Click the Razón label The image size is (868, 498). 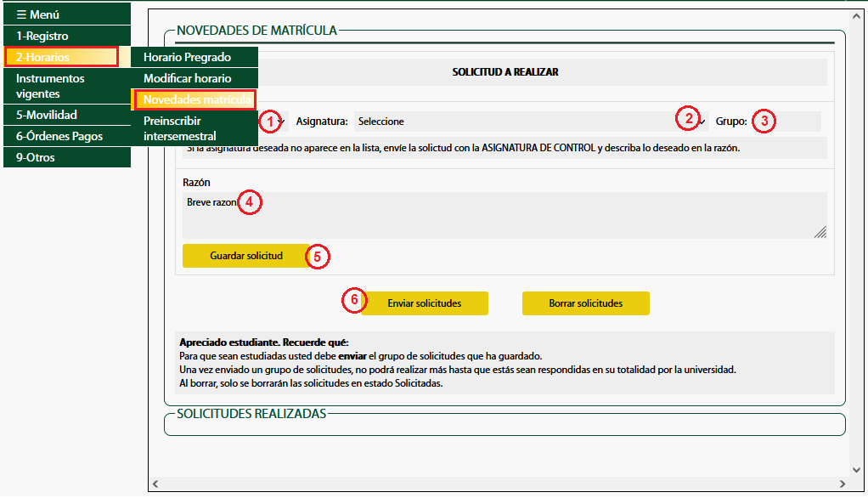(x=196, y=182)
